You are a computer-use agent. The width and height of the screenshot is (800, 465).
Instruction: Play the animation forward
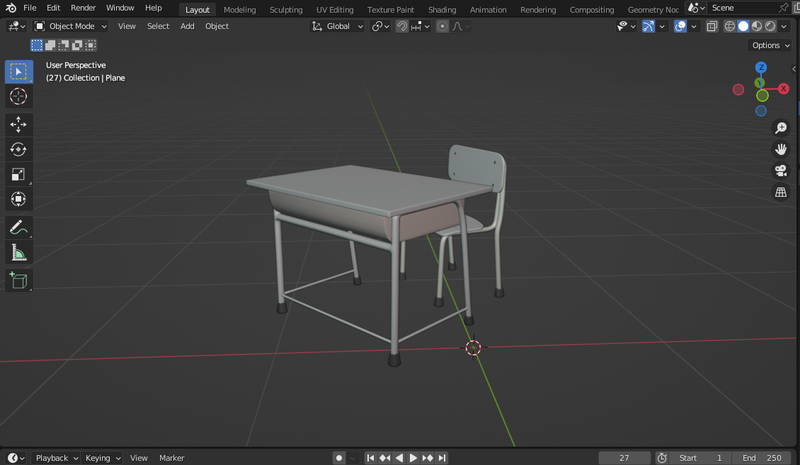click(413, 458)
